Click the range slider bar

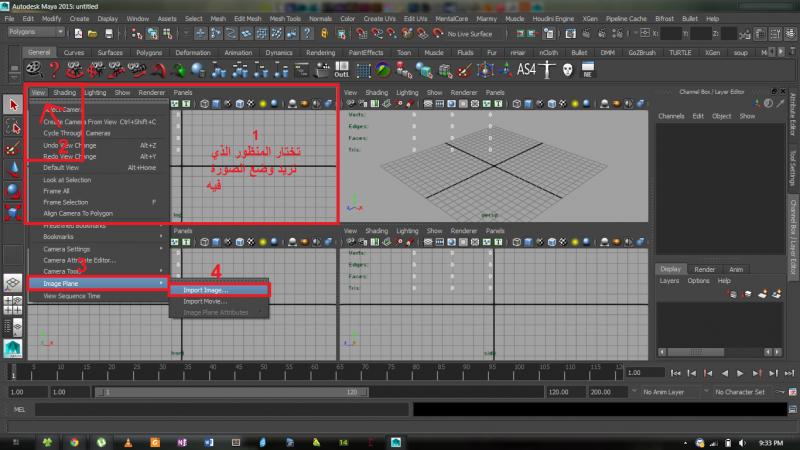pyautogui.click(x=231, y=392)
